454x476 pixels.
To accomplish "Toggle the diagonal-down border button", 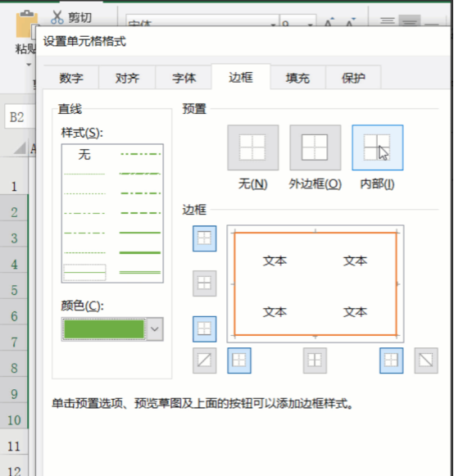I will pos(426,360).
